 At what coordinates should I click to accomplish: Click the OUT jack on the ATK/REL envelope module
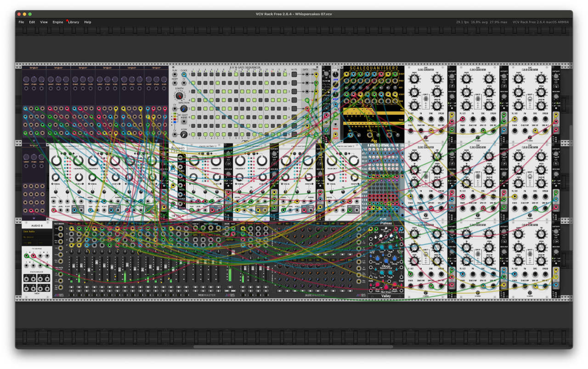(x=336, y=134)
